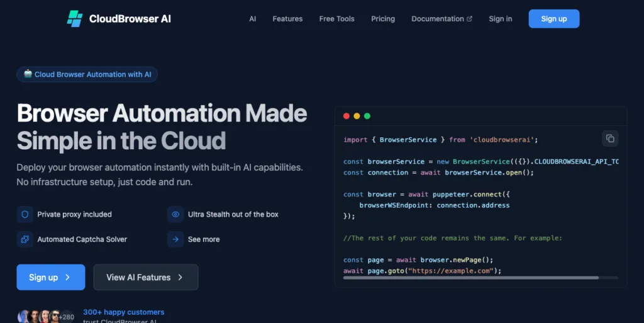644x323 pixels.
Task: Click the external link icon next to Documentation
Action: click(x=469, y=19)
